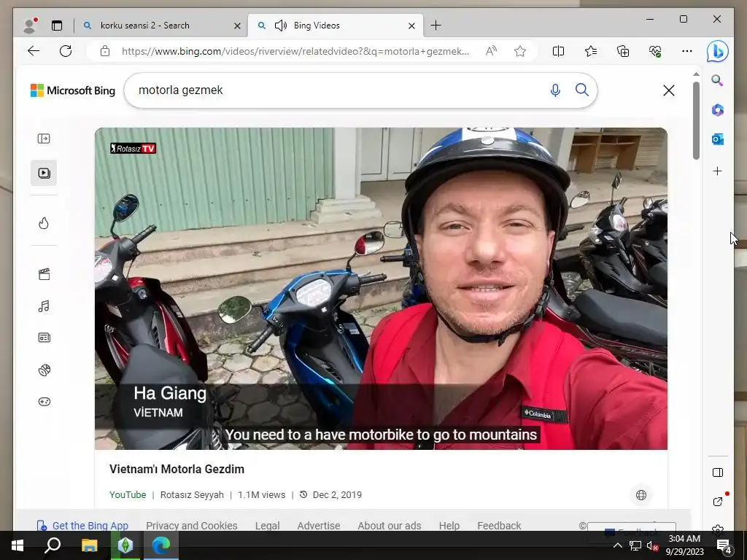Open the muted volume tray icon

point(652,545)
